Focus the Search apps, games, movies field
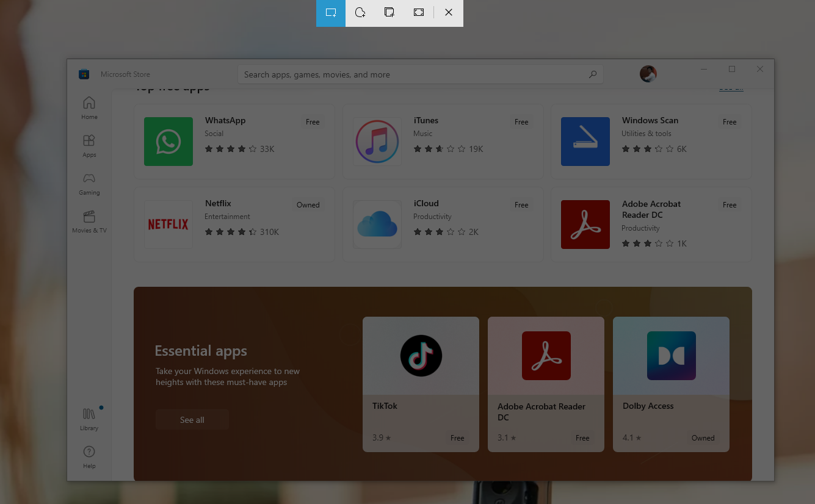The width and height of the screenshot is (815, 504). 421,74
